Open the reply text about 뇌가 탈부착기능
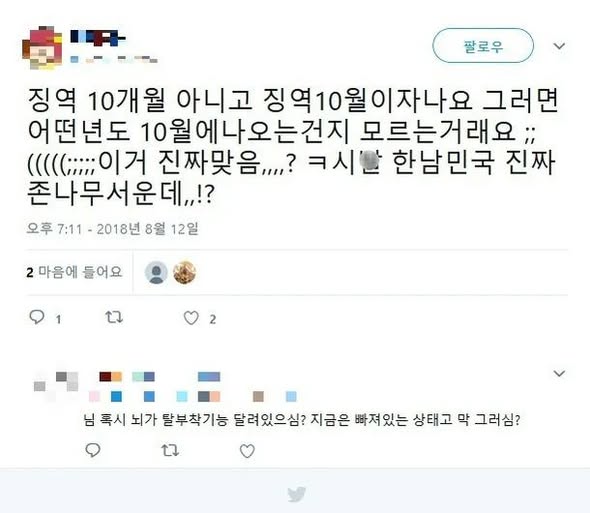The width and height of the screenshot is (590, 513). pos(301,419)
